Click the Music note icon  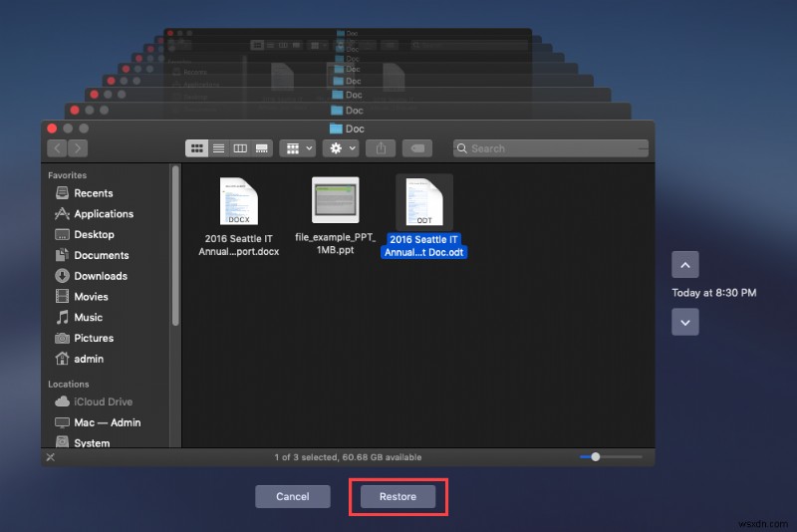62,317
